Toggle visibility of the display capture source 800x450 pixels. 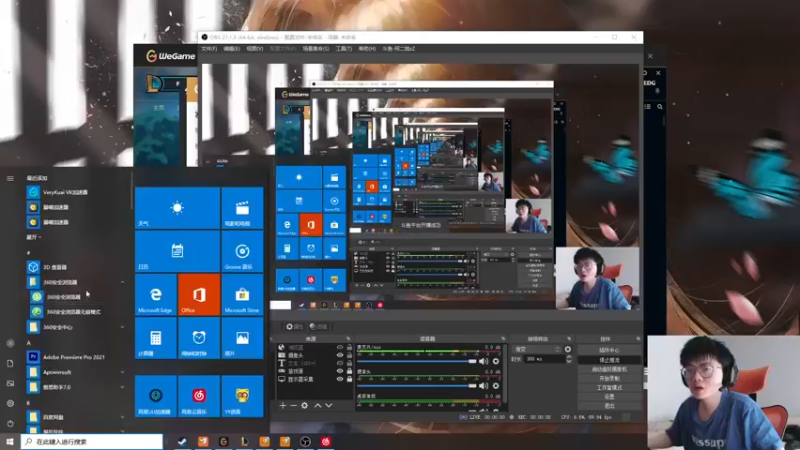340,379
